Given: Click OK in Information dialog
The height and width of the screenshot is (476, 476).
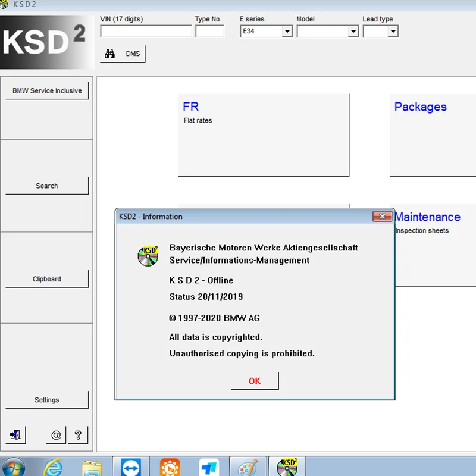Looking at the screenshot, I should point(255,381).
